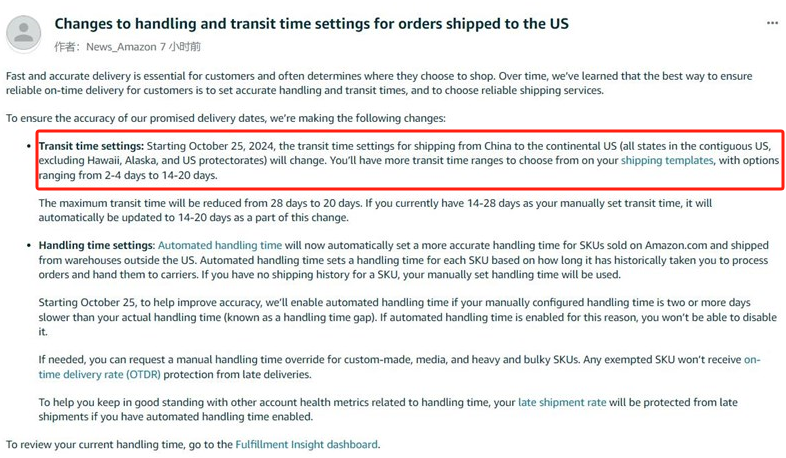Select the bold 'Handling time settings:' heading

click(97, 245)
